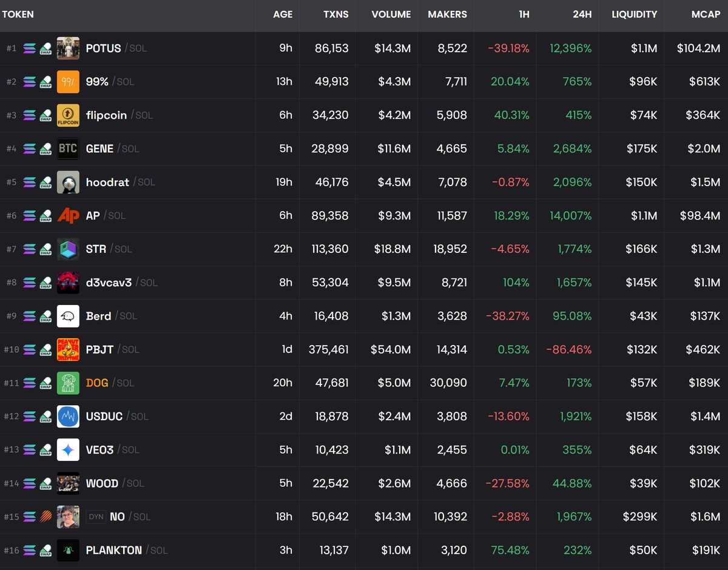
Task: Open the NO token avatar
Action: pyautogui.click(x=68, y=517)
